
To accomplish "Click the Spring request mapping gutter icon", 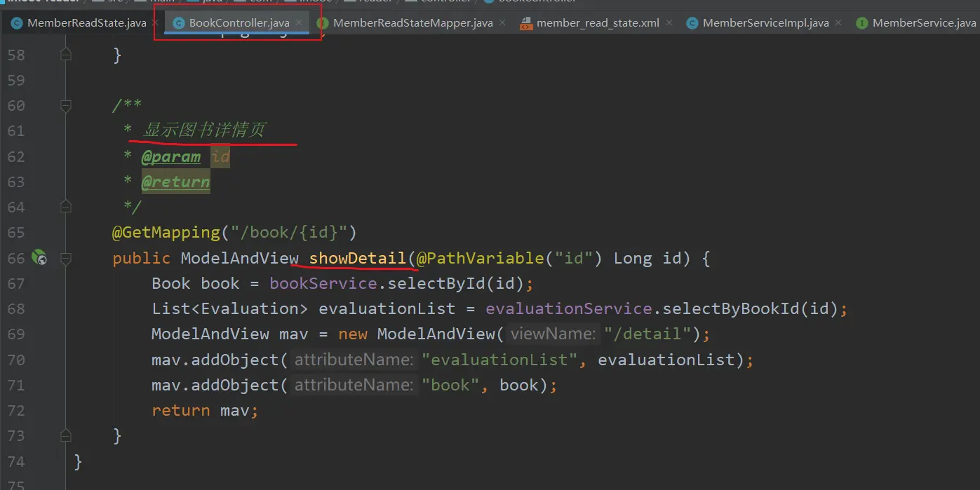I will tap(39, 258).
